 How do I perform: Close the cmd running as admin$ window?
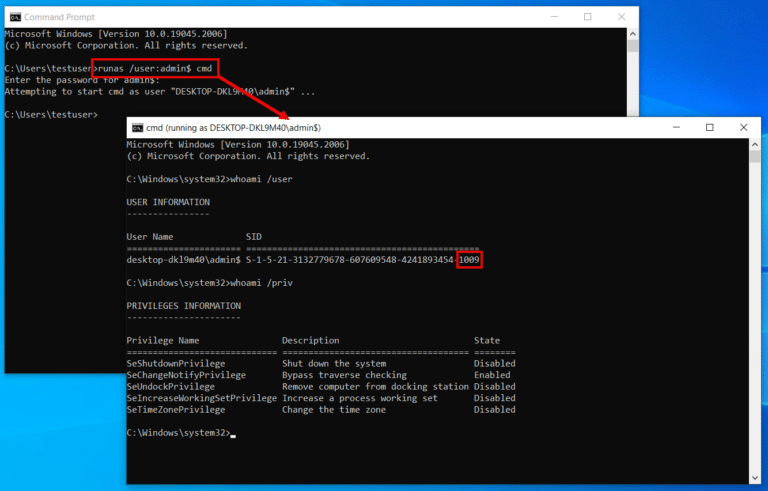[744, 127]
